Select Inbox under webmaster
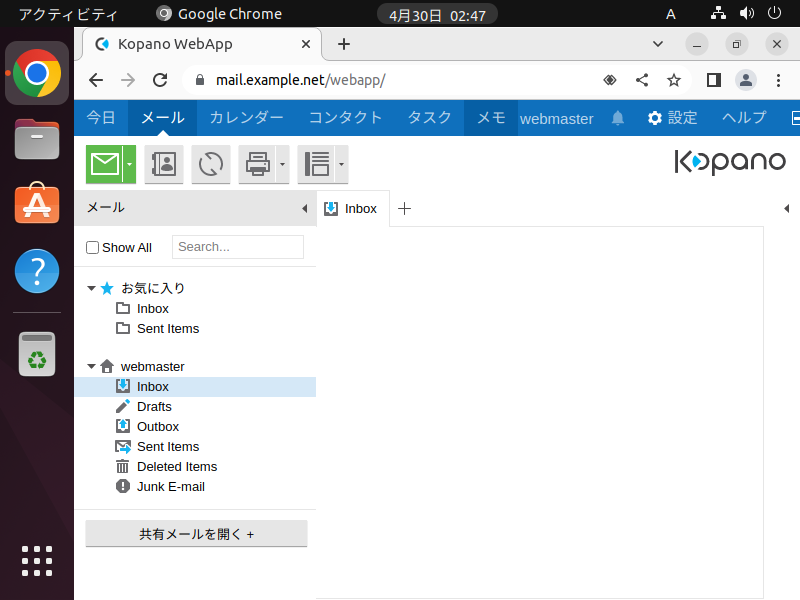The width and height of the screenshot is (800, 600). [x=195, y=387]
